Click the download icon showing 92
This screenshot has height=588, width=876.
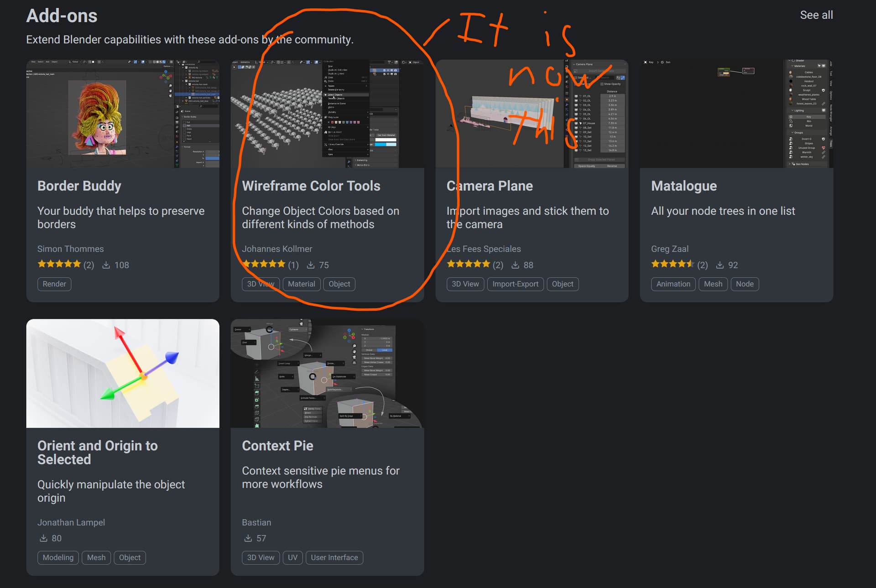click(720, 265)
